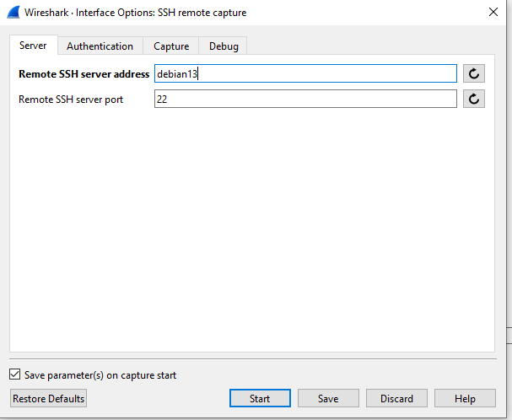Click the empty area of the Server pane
The width and height of the screenshot is (512, 420).
pos(253,236)
